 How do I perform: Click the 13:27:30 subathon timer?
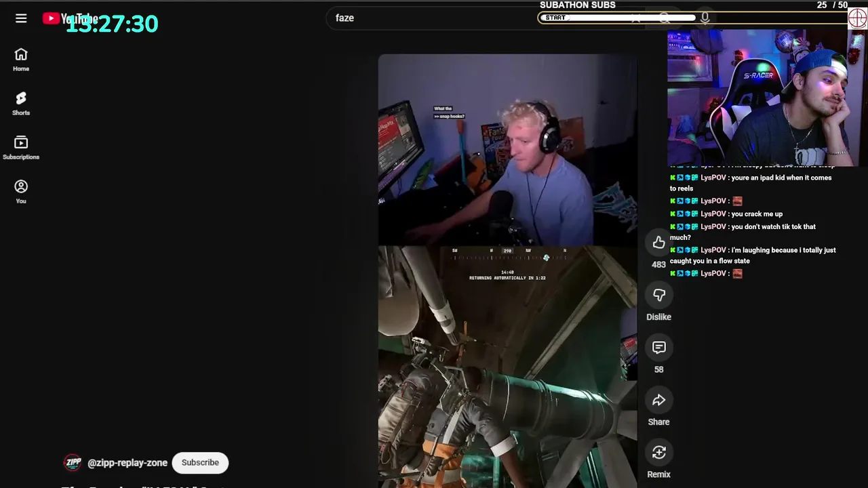coord(112,24)
